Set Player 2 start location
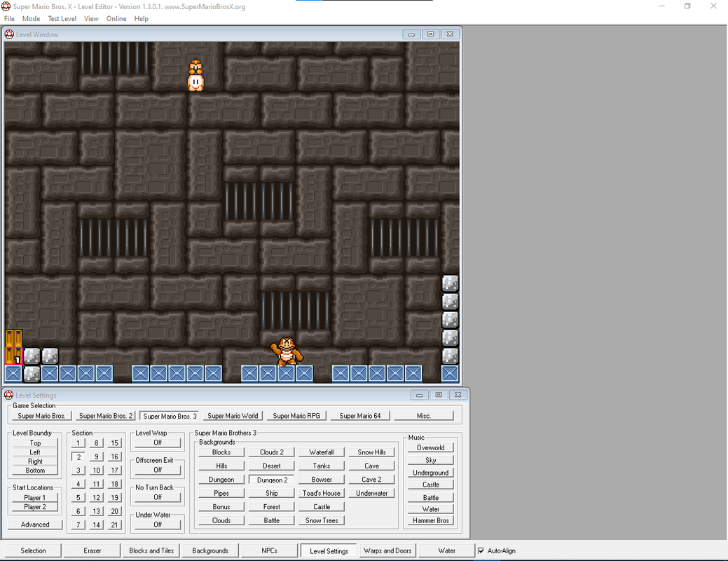This screenshot has height=561, width=728. (x=35, y=507)
